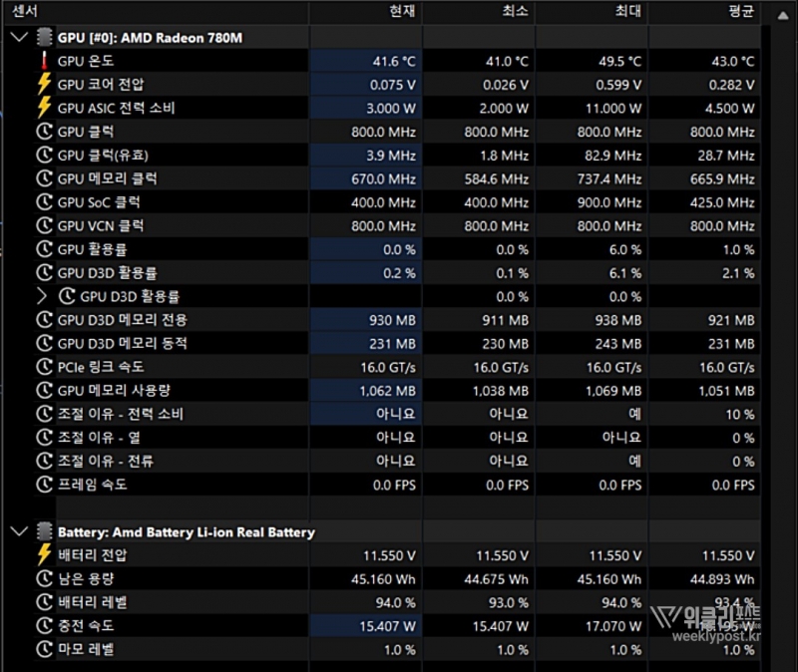Click the 조절 이유 - 열 icon

point(44,438)
